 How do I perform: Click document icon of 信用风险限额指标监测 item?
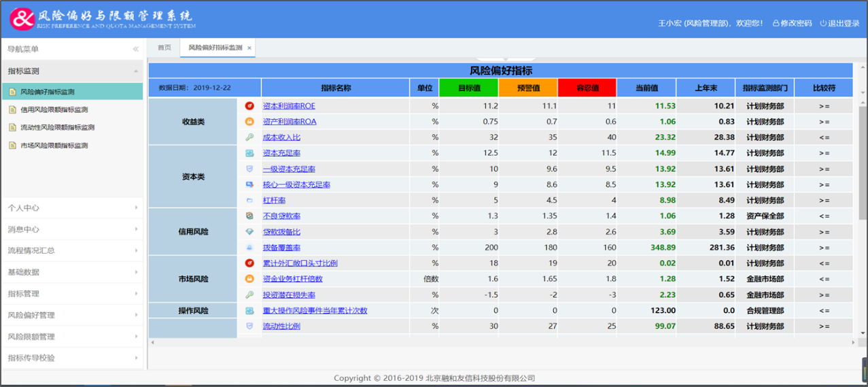click(x=12, y=110)
